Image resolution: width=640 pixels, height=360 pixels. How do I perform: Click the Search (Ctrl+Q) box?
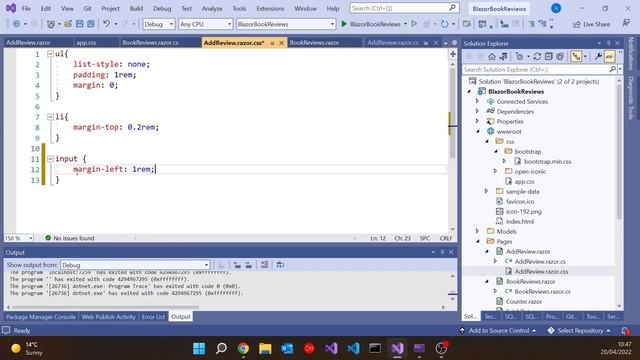(404, 8)
